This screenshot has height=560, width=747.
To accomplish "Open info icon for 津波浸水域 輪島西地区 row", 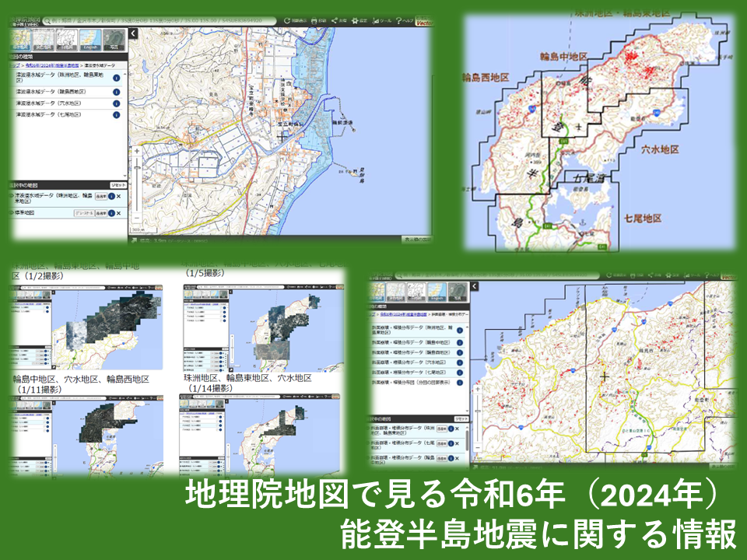I will pyautogui.click(x=116, y=92).
